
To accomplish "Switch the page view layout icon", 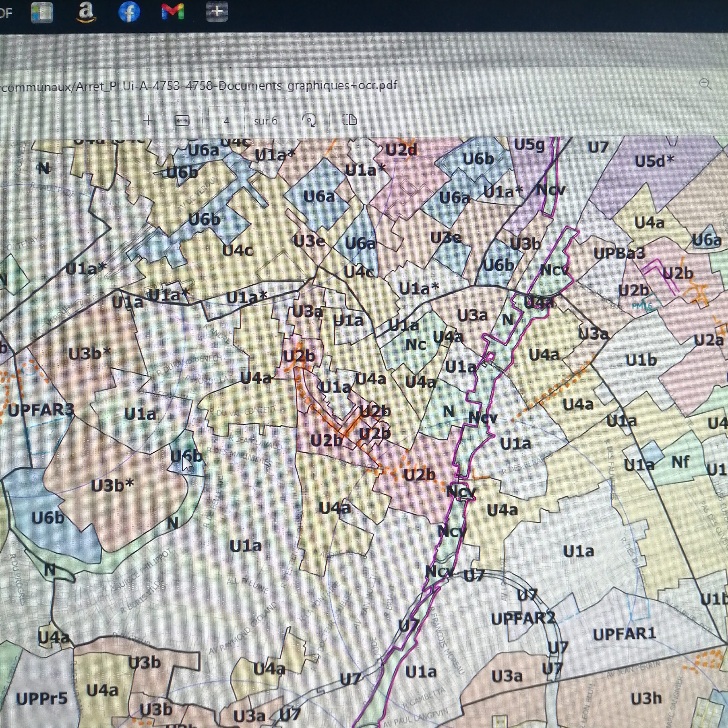I will pos(350,120).
